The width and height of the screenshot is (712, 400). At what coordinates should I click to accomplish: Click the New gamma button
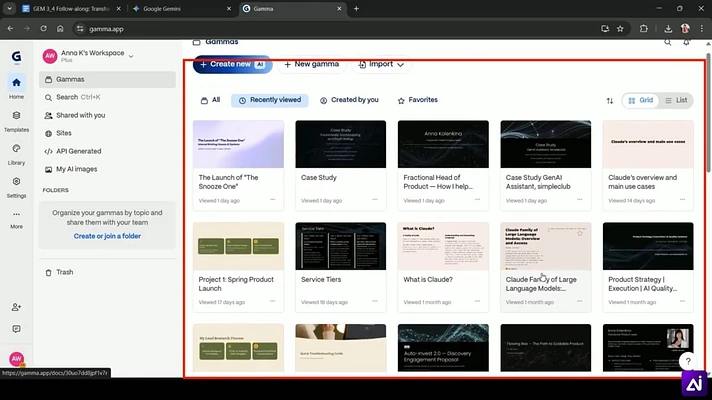click(x=312, y=64)
